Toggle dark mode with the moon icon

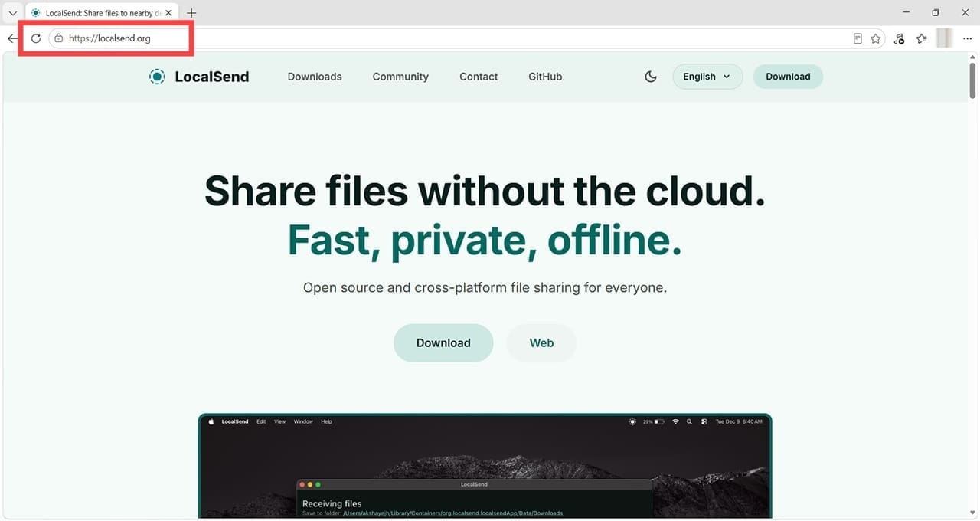(651, 77)
